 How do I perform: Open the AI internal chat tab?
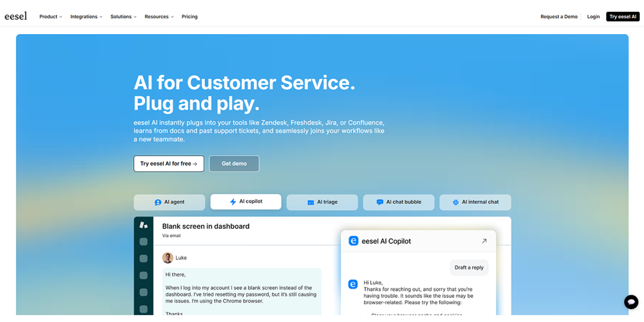point(475,202)
